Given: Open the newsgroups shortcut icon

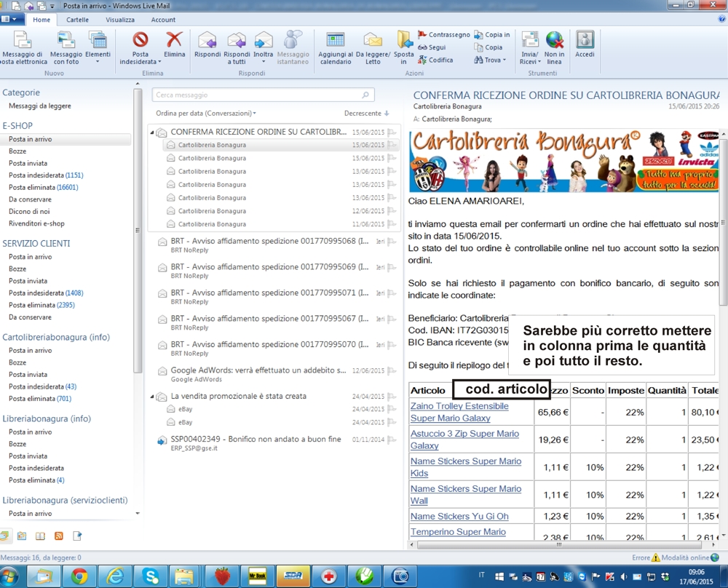Looking at the screenshot, I should tap(77, 536).
